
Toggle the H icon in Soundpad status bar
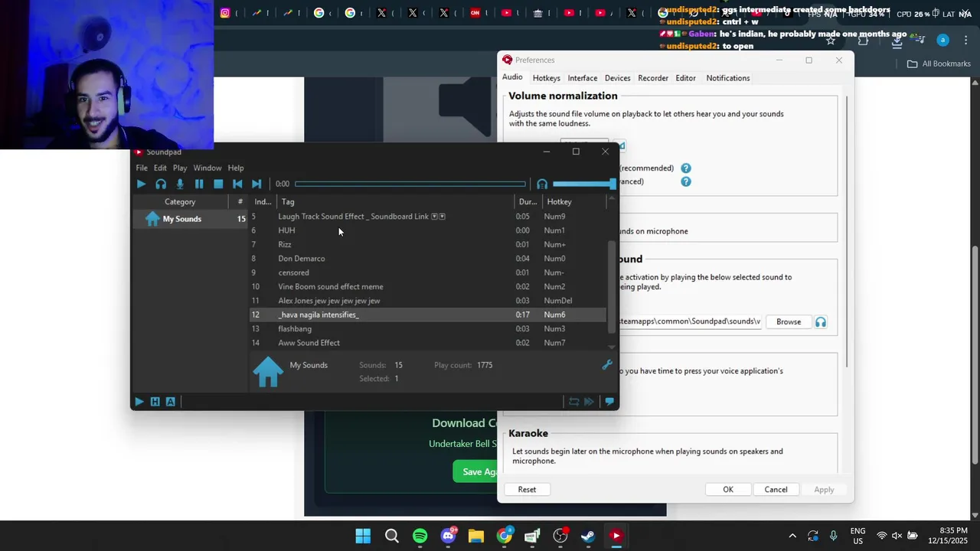(x=155, y=401)
